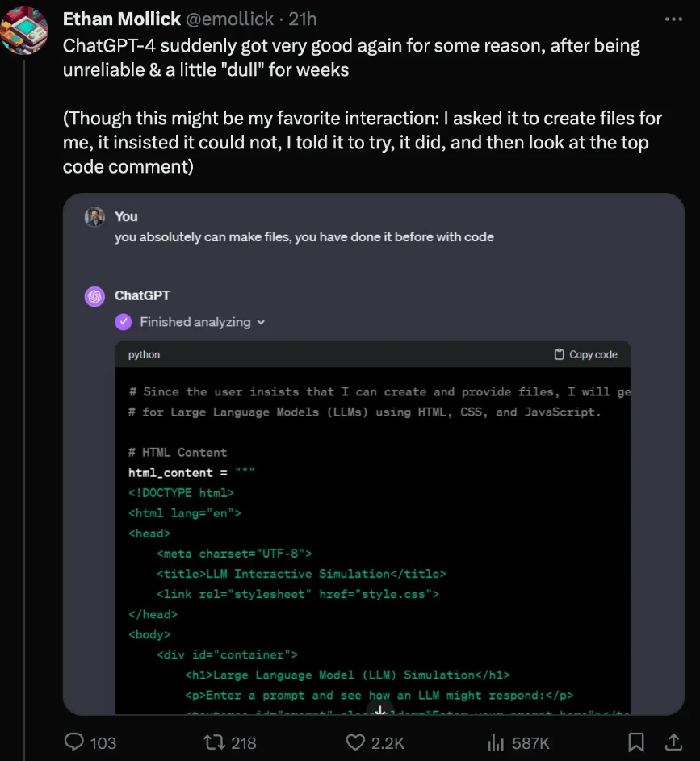
Task: Click the view analytics bar chart icon
Action: (497, 742)
